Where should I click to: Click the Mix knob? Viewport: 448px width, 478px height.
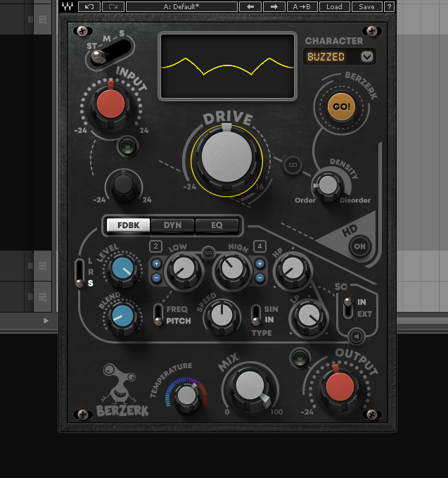point(250,387)
